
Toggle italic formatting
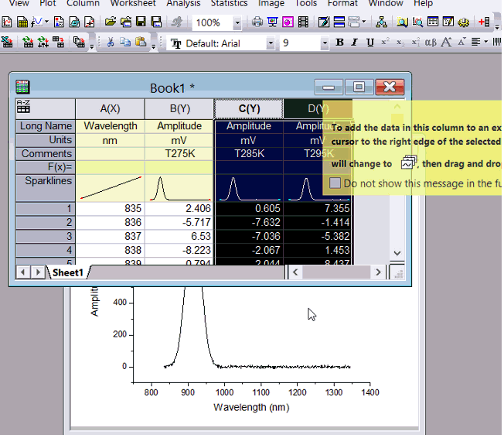[355, 42]
